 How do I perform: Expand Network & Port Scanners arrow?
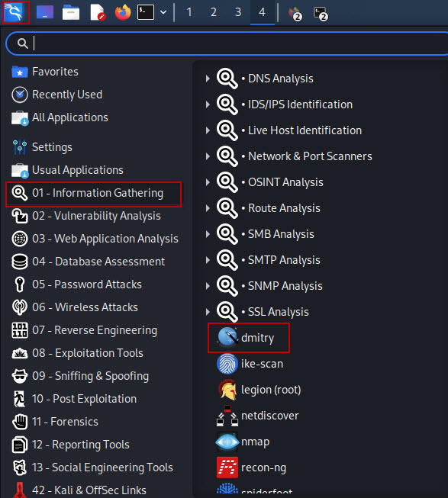click(208, 156)
